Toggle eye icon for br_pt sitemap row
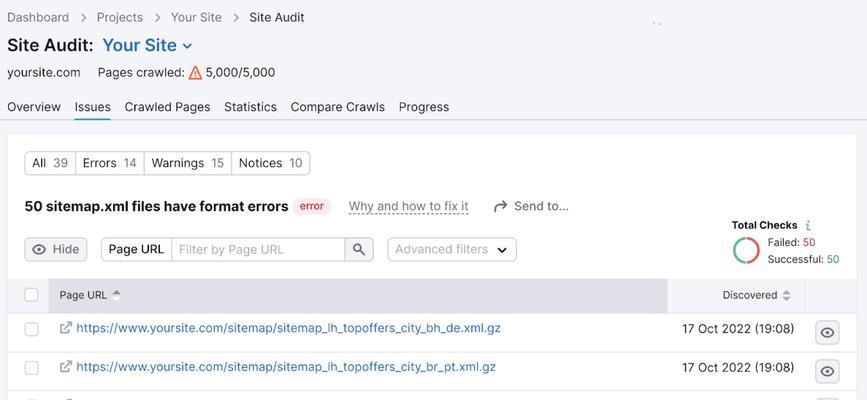The height and width of the screenshot is (400, 867). [827, 371]
